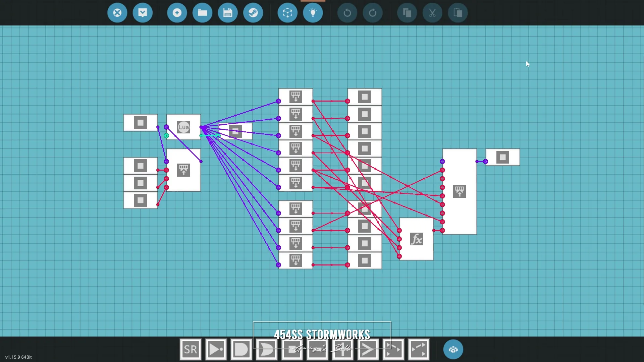Click the redo arrow button

click(373, 13)
